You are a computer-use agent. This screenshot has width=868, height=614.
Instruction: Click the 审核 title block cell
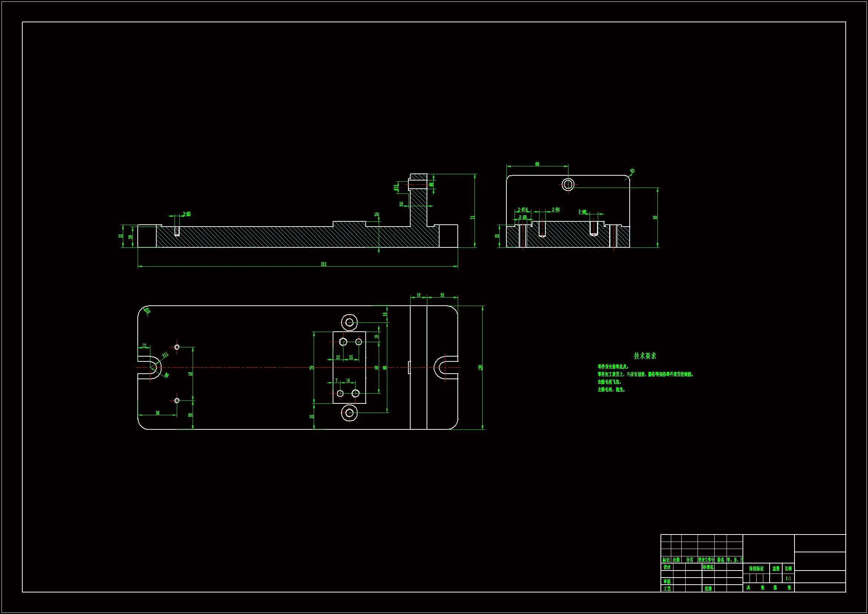pyautogui.click(x=667, y=581)
